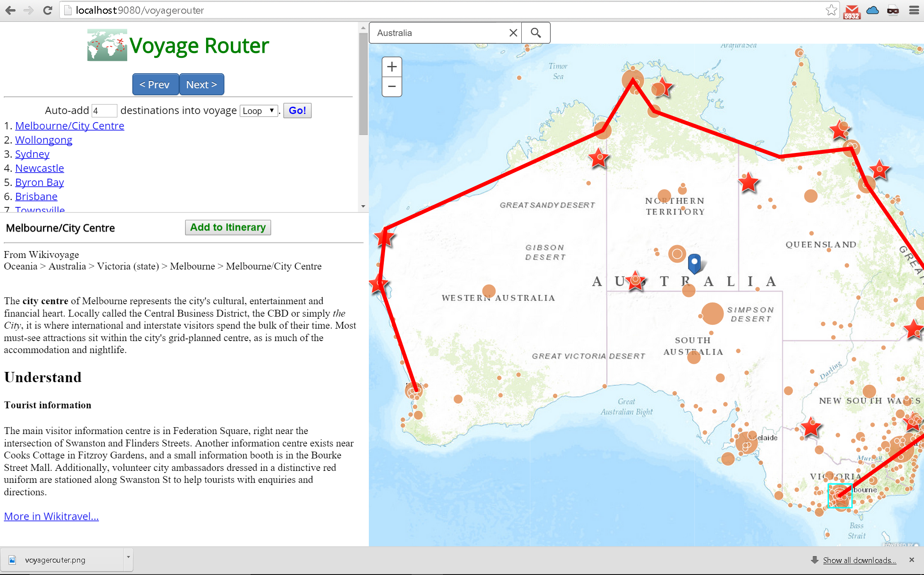
Task: Click the blue location pin on map
Action: 694,263
